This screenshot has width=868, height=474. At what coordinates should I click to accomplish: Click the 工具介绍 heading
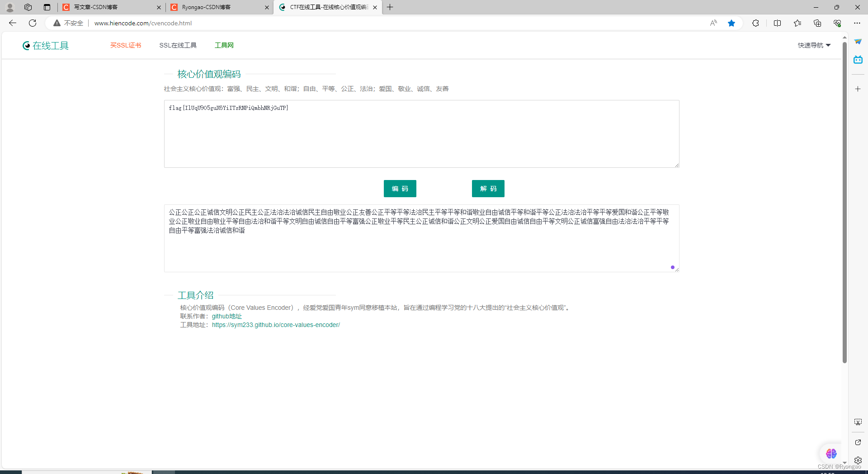(196, 295)
